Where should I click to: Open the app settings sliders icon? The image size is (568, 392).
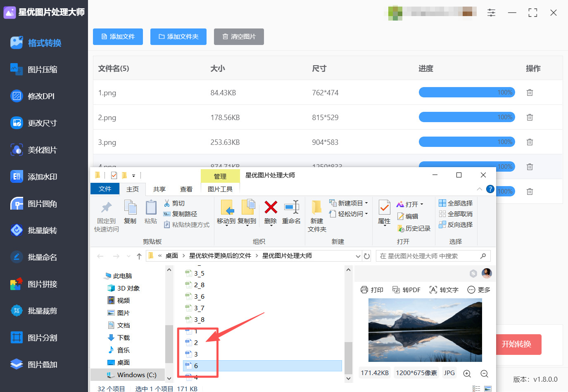click(x=491, y=13)
